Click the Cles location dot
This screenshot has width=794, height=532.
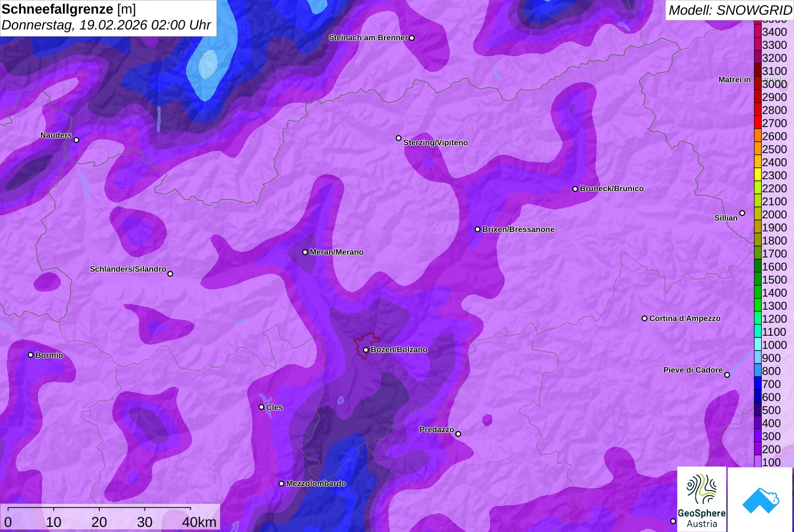[x=261, y=407]
